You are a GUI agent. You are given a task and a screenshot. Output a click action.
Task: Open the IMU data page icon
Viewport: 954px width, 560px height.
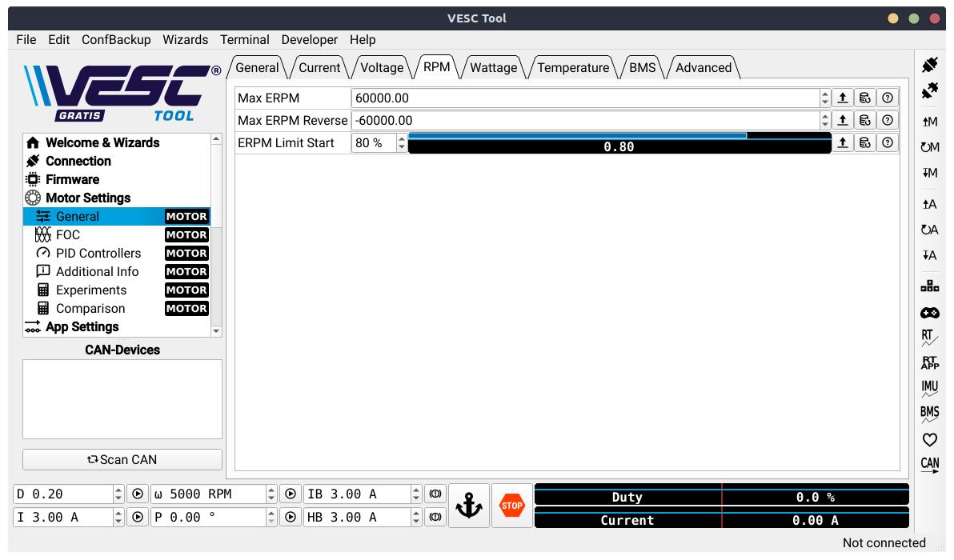pos(929,389)
